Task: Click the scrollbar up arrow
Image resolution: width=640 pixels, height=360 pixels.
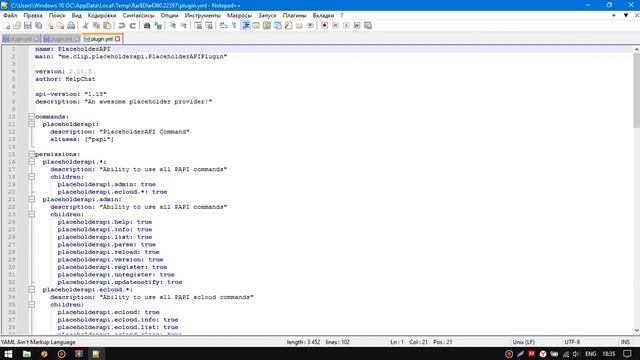Action: [636, 49]
